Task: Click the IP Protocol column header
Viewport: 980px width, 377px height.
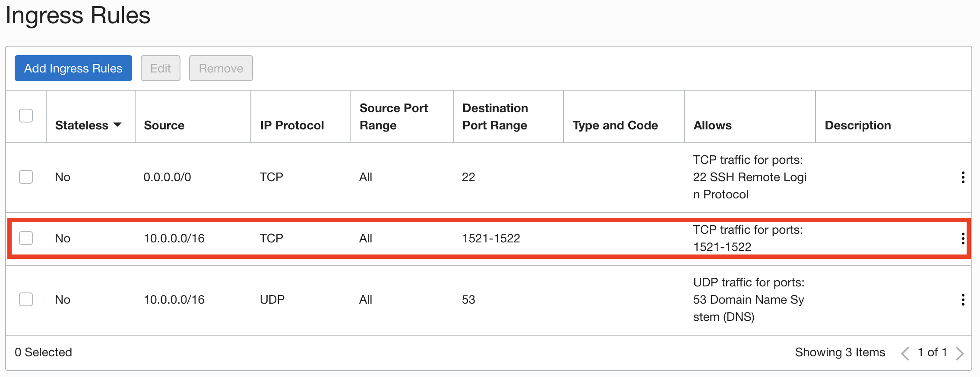Action: coord(292,125)
